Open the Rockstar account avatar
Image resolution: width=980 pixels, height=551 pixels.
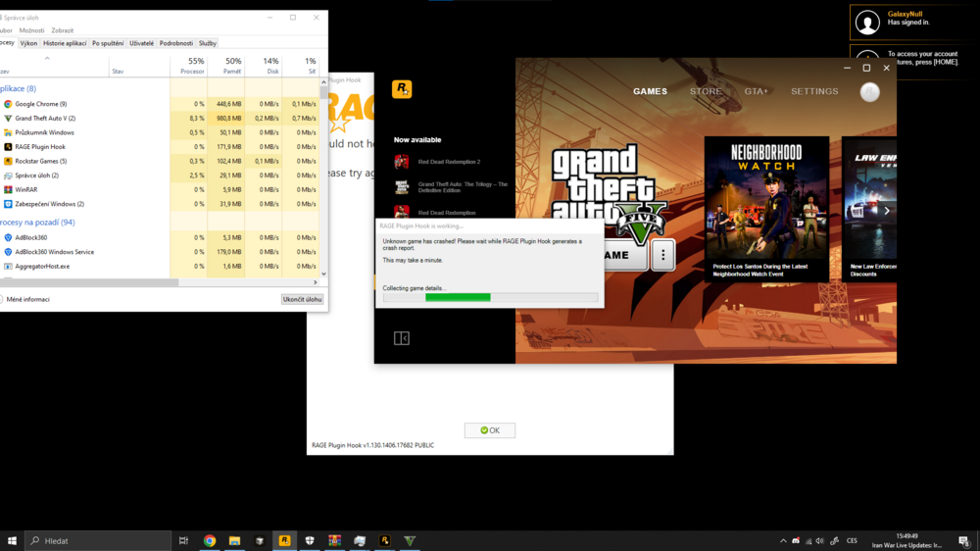tap(869, 92)
